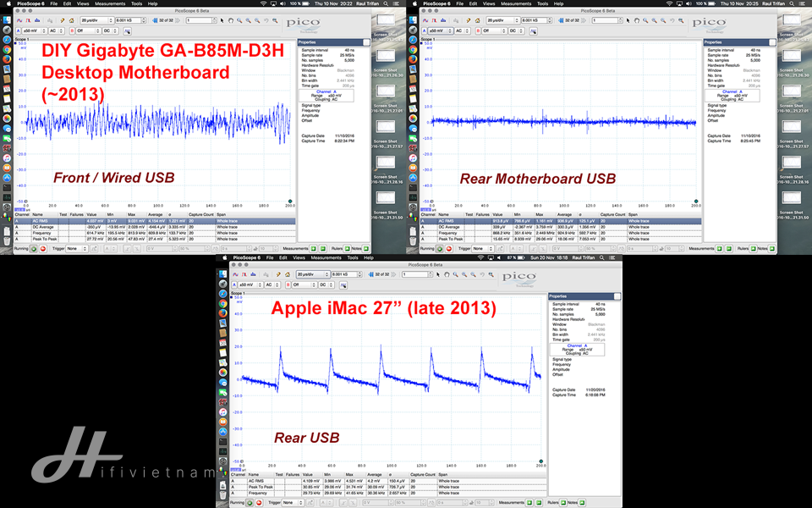812x508 pixels.
Task: Click red Stop capture button in Front/Wired USB window
Action: [x=43, y=248]
